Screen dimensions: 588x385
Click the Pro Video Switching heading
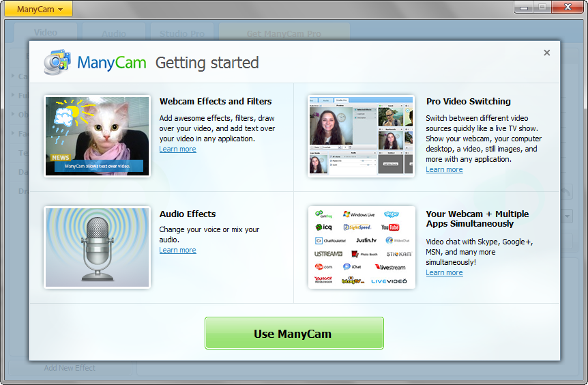tap(469, 101)
